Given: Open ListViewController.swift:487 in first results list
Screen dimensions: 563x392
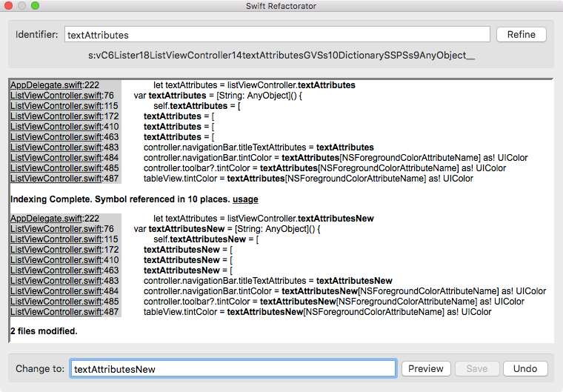Looking at the screenshot, I should tap(64, 179).
